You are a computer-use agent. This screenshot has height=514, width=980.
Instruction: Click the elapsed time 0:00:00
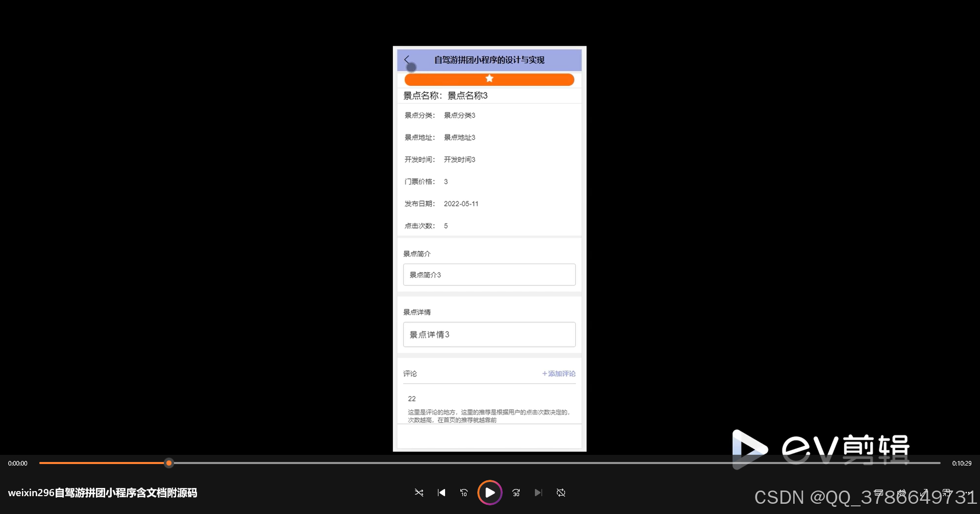pyautogui.click(x=18, y=464)
